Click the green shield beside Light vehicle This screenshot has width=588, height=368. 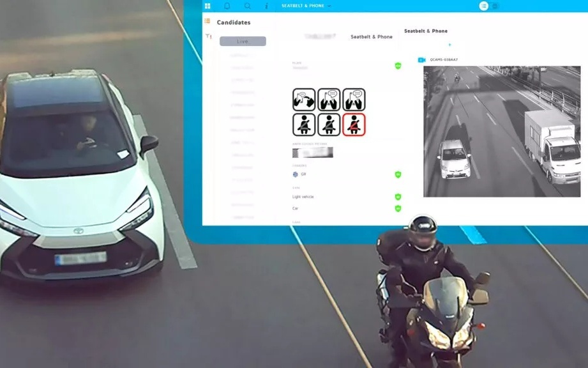click(x=398, y=197)
